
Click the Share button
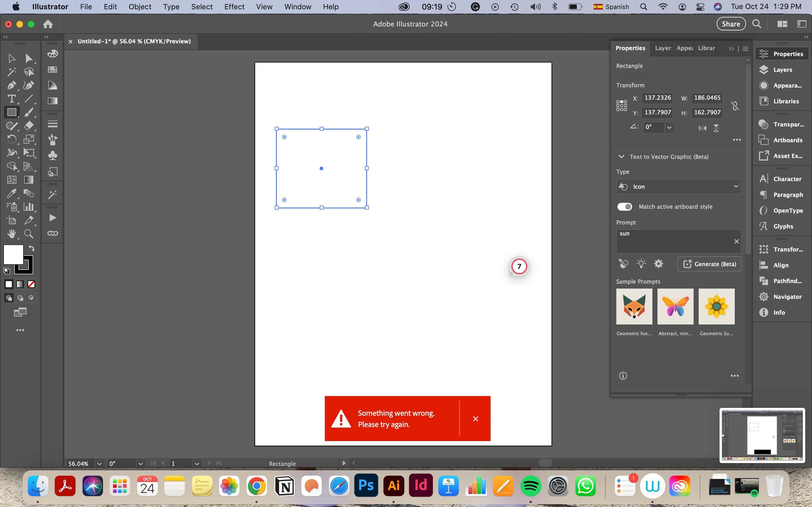pyautogui.click(x=731, y=24)
